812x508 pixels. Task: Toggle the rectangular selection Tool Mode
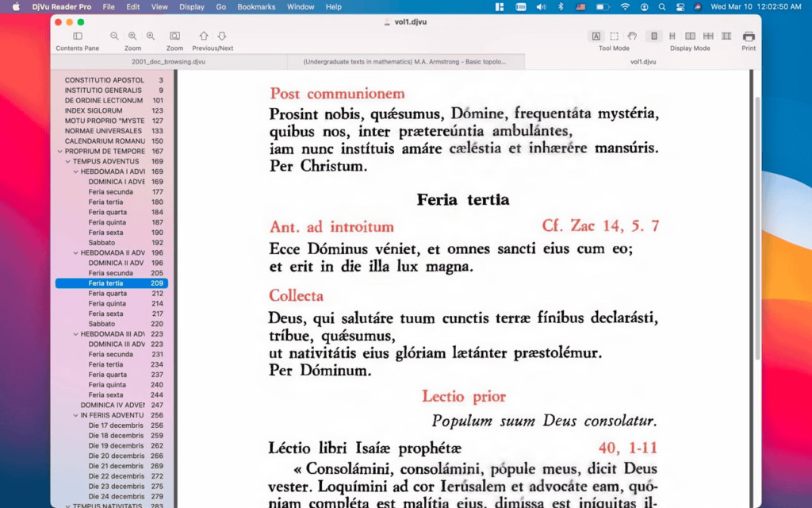click(614, 36)
